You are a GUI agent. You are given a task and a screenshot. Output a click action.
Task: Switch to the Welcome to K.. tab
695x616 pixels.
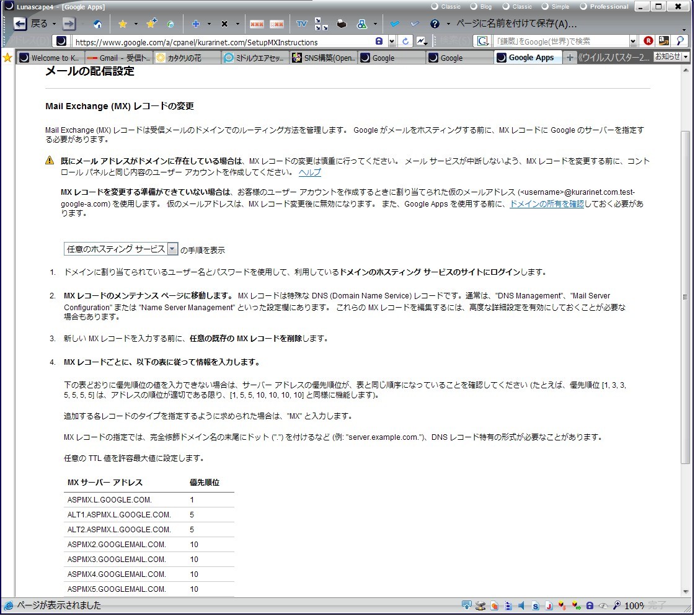tap(50, 58)
